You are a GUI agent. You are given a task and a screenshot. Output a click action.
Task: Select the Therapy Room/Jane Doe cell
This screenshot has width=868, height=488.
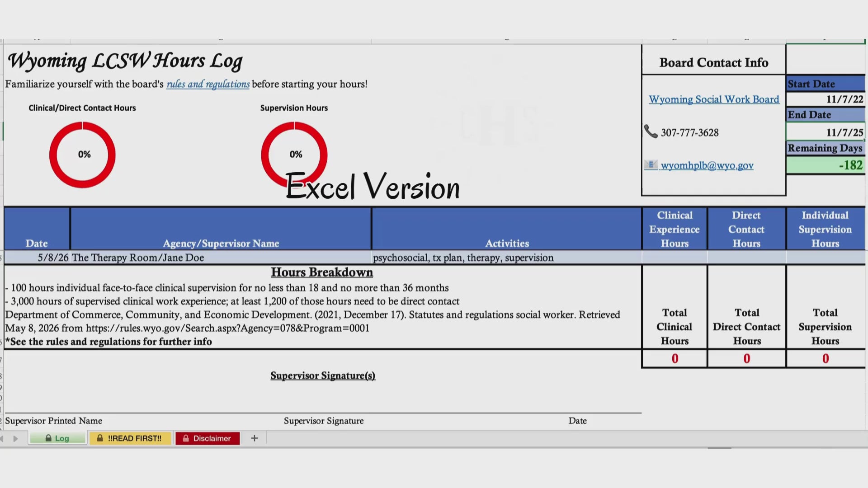(221, 258)
